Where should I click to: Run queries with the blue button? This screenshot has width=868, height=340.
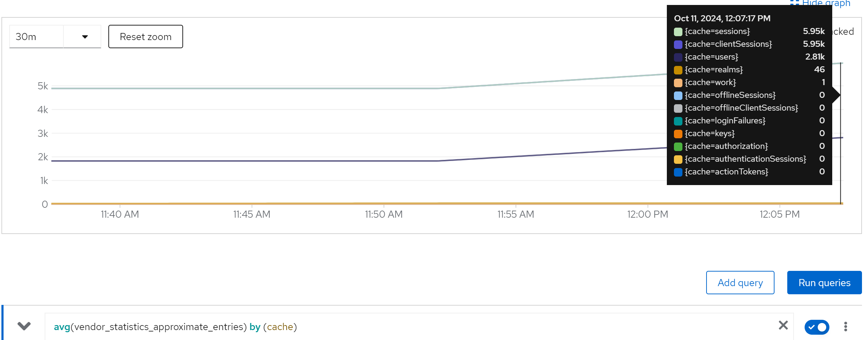pyautogui.click(x=824, y=283)
